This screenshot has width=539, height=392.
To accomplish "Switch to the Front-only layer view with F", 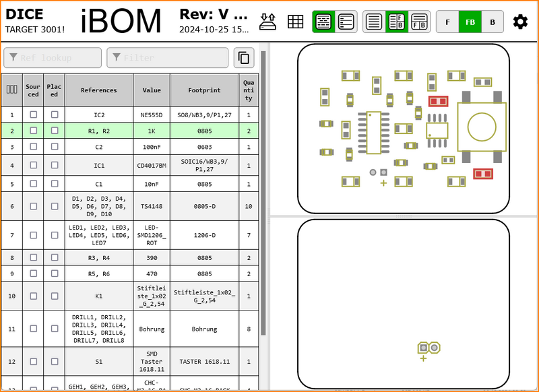I will point(447,22).
